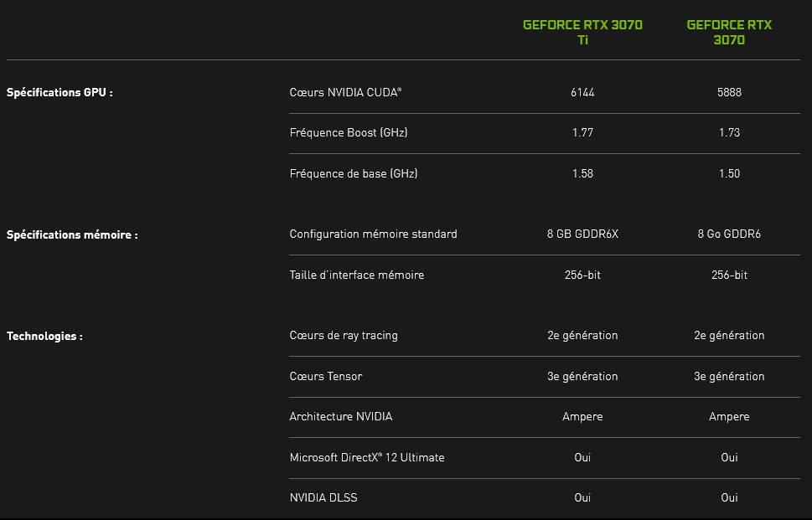Screen dimensions: 812x520
Task: Click the 1.77 boost frequency value
Action: (582, 133)
